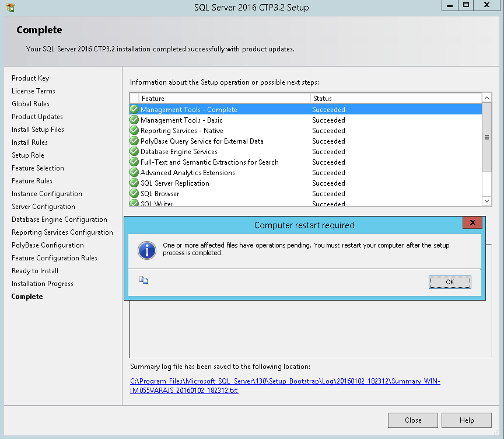
Task: Select the Management Tools - Basic row
Action: [x=306, y=120]
